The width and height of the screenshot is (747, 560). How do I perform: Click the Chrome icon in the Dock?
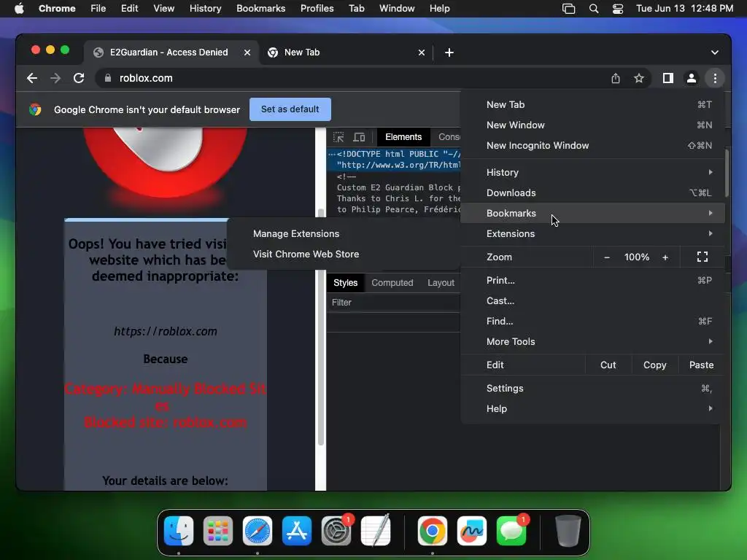(433, 531)
